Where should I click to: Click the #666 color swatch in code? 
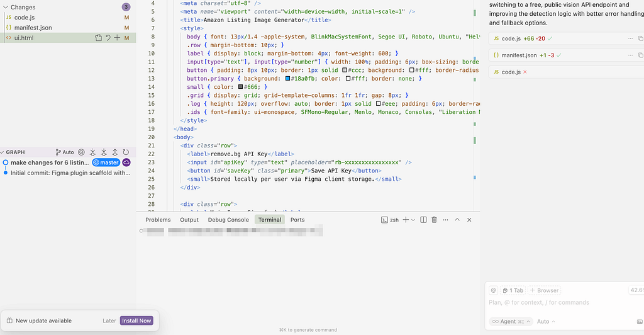(x=241, y=87)
